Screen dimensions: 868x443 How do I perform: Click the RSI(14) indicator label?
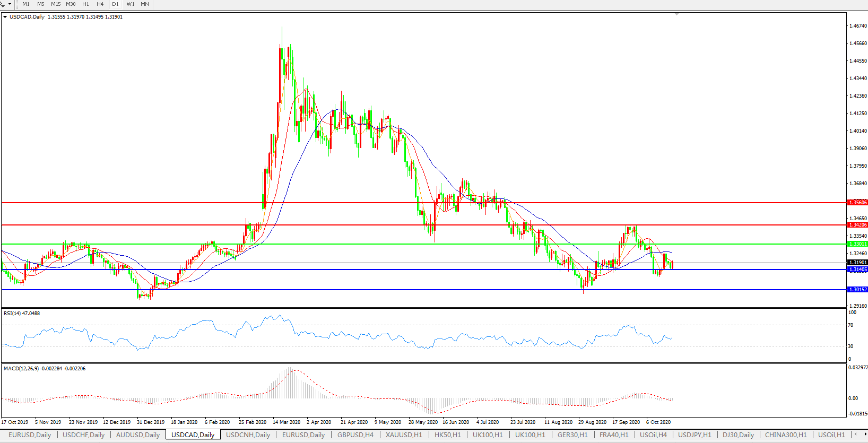click(x=21, y=314)
